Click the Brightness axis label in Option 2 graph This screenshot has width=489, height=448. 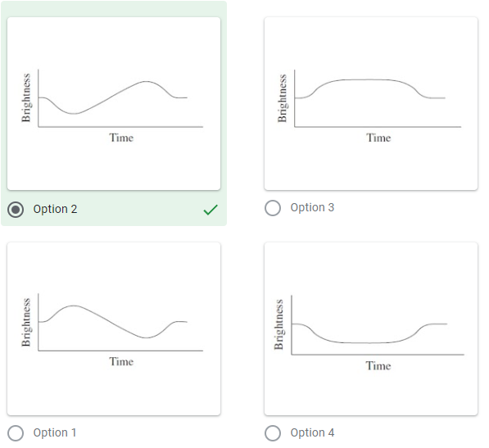pyautogui.click(x=26, y=97)
